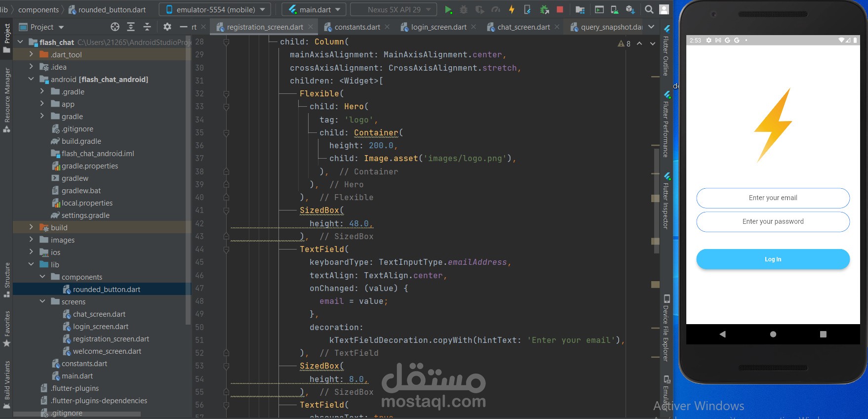Click the Attach Debugger to Android Process icon
868x419 pixels.
pyautogui.click(x=544, y=9)
